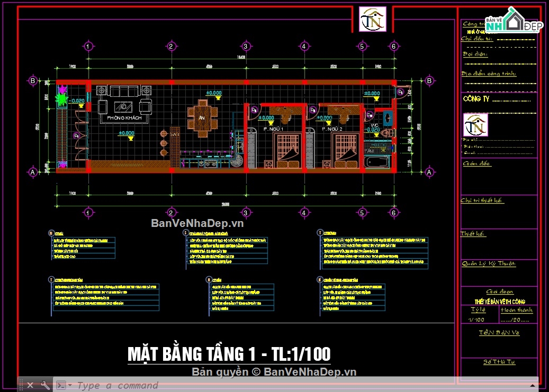Open command line customization via the wrench icon
549x392 pixels.
(45, 385)
